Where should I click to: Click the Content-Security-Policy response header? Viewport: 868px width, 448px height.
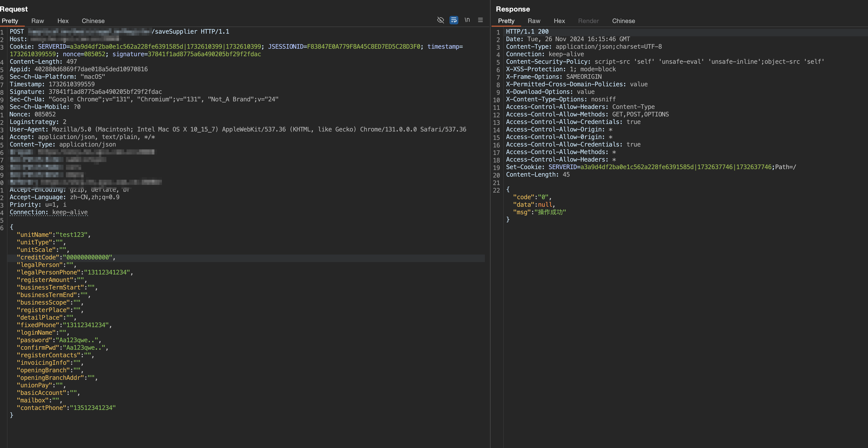(x=665, y=62)
